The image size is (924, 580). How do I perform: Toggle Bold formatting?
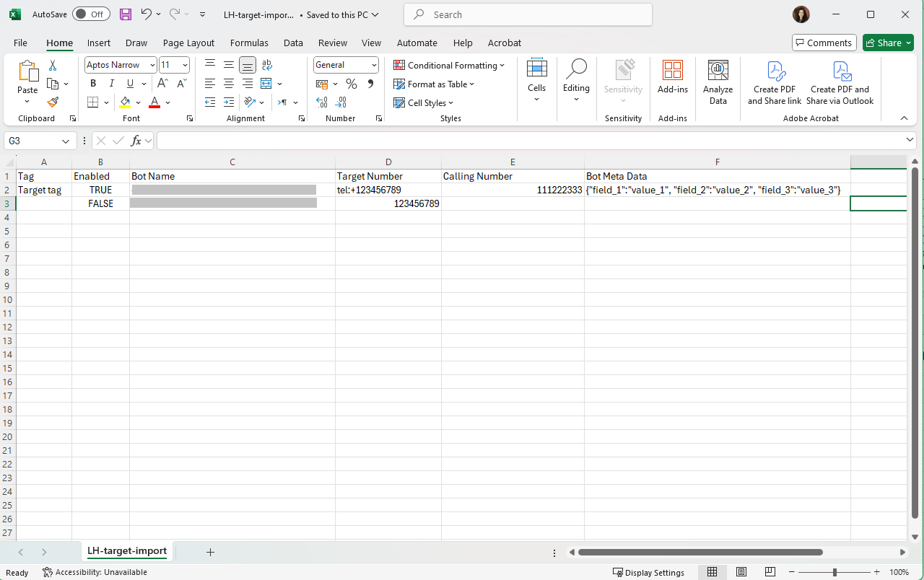(x=93, y=84)
